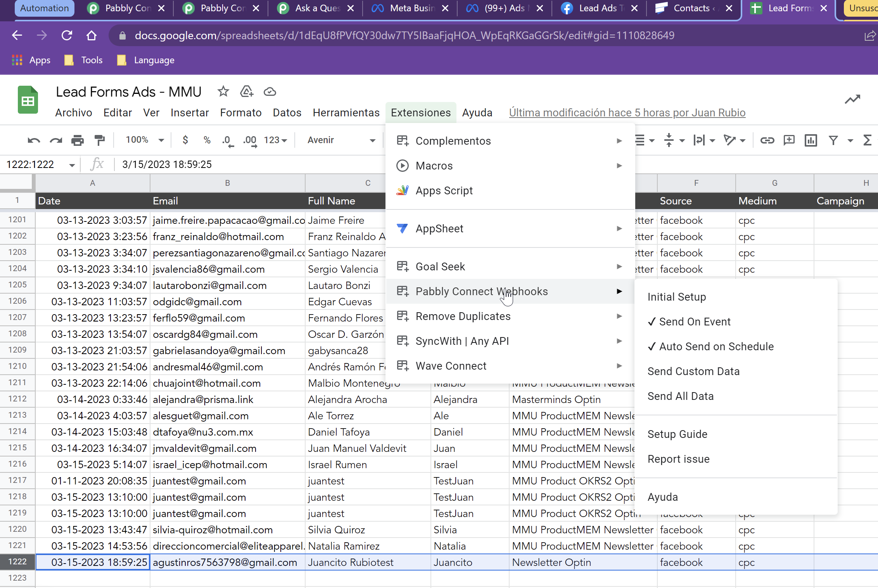This screenshot has height=588, width=878.
Task: Select row header 1210
Action: (17, 366)
